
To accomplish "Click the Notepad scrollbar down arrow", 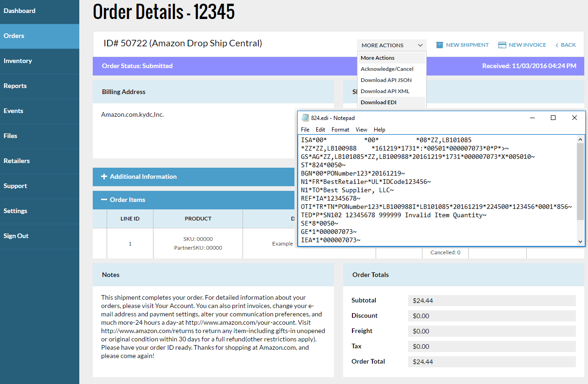I will coord(580,242).
